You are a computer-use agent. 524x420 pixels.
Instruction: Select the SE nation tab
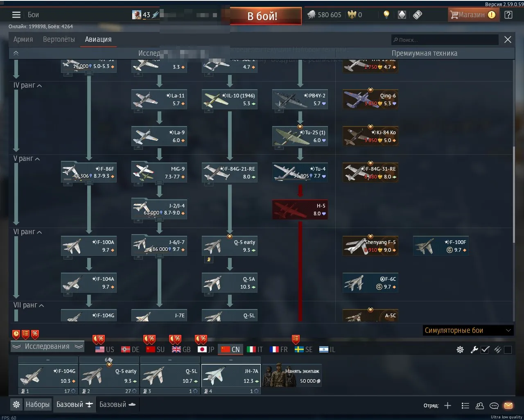tap(304, 350)
